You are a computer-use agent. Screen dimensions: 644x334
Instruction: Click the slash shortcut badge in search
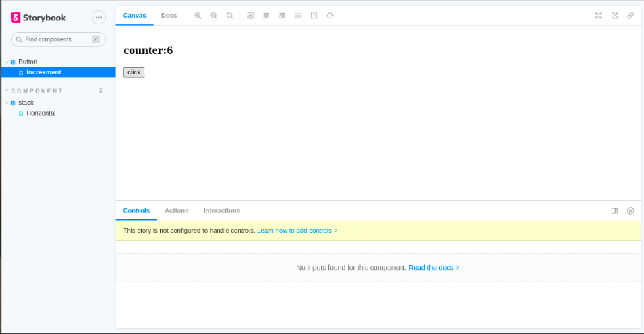click(x=96, y=39)
